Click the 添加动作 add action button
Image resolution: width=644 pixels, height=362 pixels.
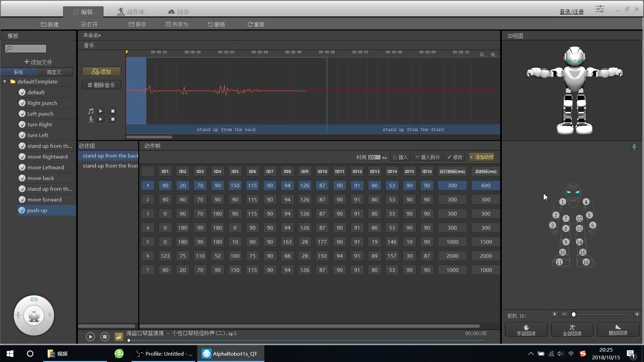[481, 157]
